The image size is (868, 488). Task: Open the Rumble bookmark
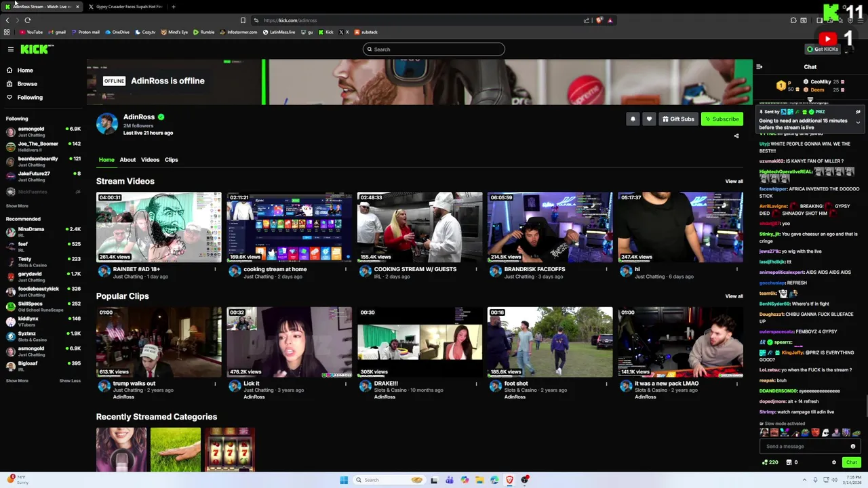click(x=203, y=33)
